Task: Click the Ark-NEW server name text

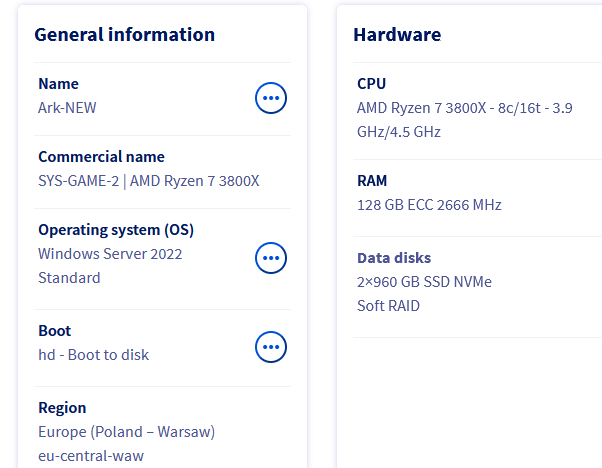Action: click(x=67, y=108)
